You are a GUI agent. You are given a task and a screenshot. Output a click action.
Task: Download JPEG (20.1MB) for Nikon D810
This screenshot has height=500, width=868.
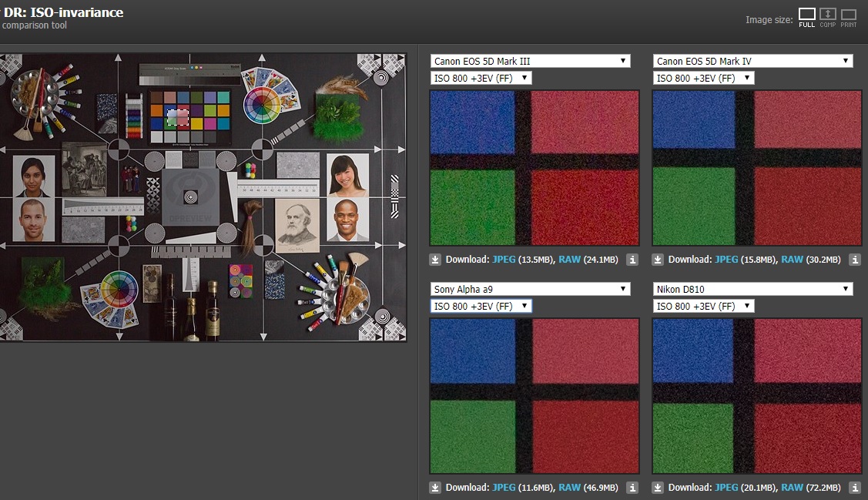(726, 488)
